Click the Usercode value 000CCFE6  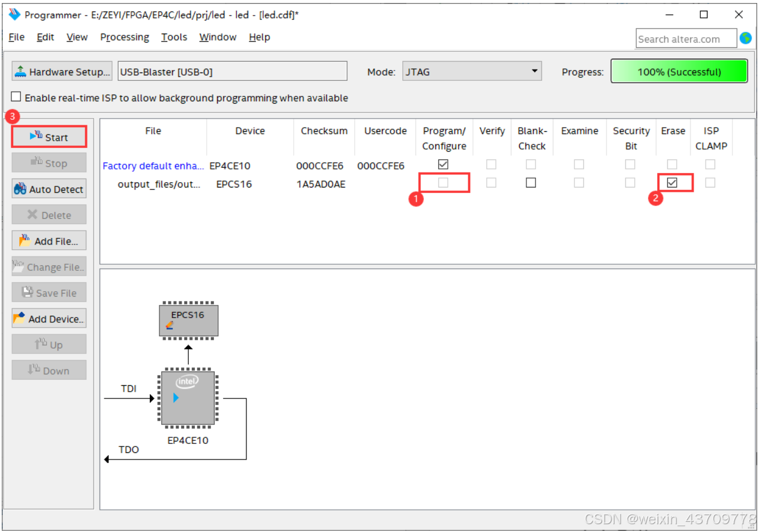[381, 166]
